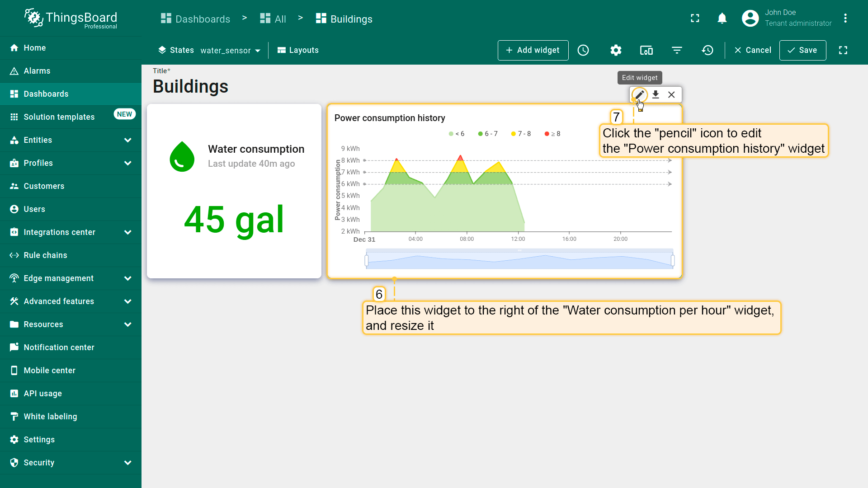
Task: Go to Rule chains page
Action: pyautogui.click(x=45, y=255)
